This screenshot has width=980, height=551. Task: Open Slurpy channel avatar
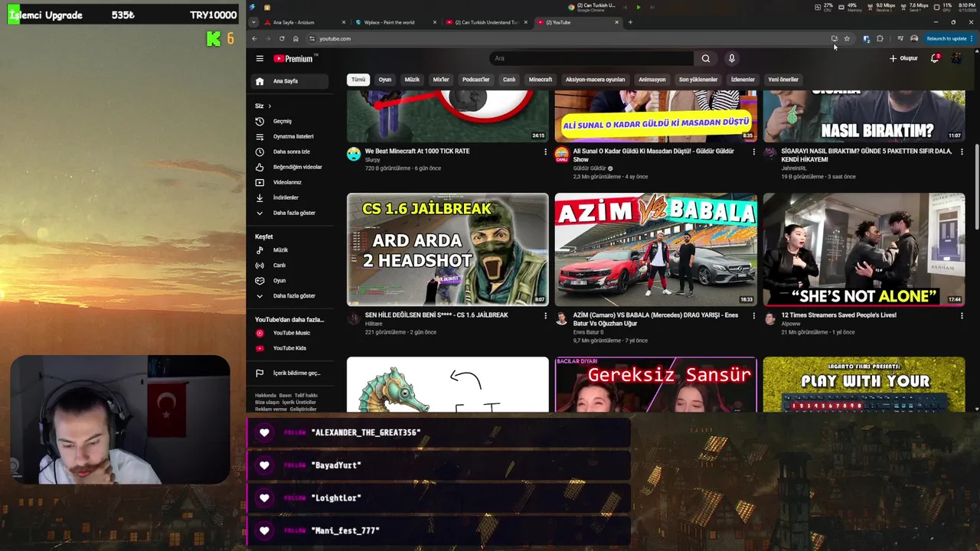coord(354,154)
